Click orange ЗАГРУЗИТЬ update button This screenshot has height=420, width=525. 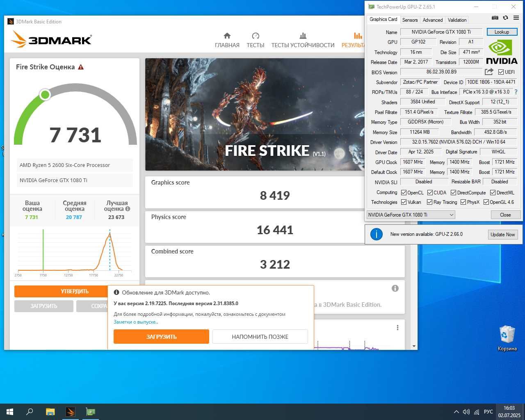coord(161,337)
